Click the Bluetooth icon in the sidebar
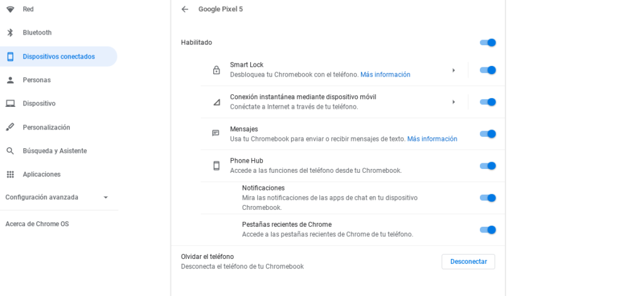This screenshot has width=644, height=296. [x=10, y=33]
